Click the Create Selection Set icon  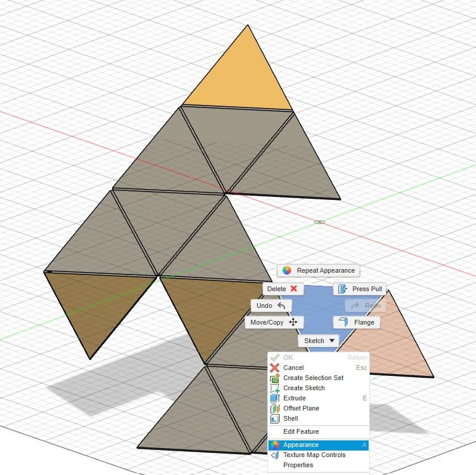pyautogui.click(x=275, y=378)
